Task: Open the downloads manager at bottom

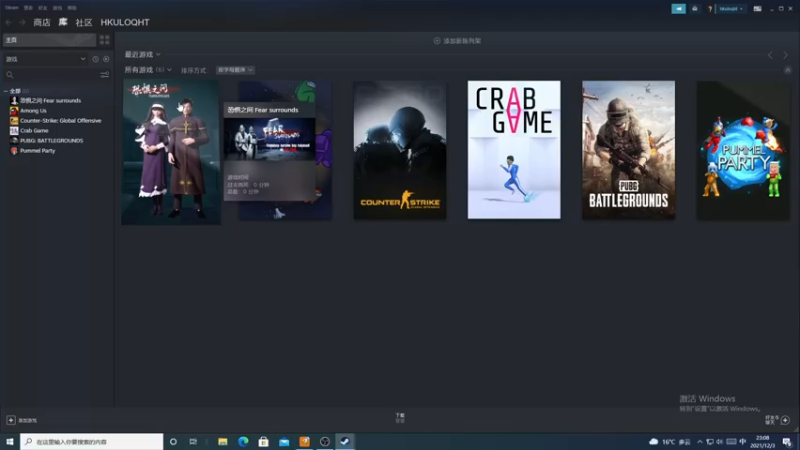Action: 400,418
